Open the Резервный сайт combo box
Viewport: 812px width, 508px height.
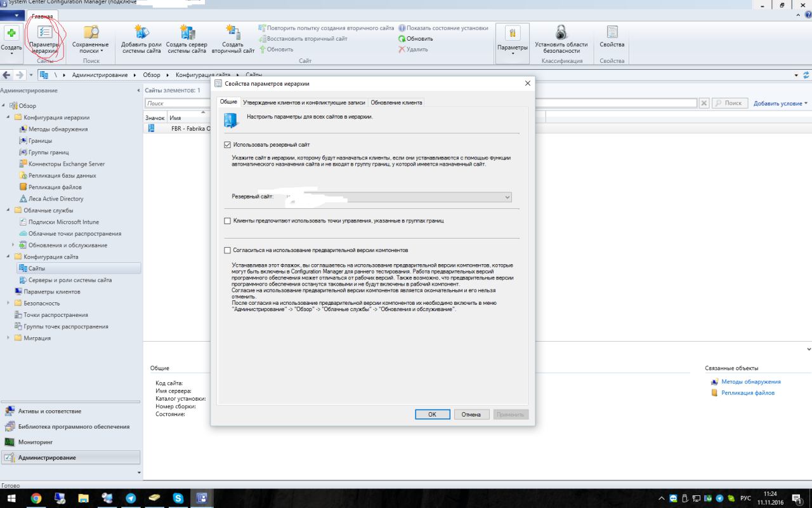click(398, 197)
